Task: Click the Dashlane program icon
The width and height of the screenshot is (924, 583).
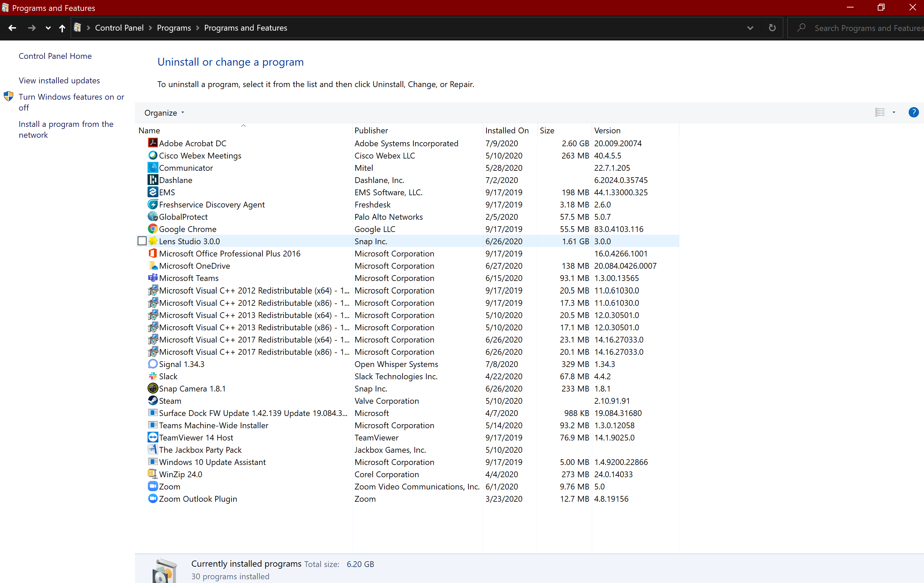Action: (152, 180)
